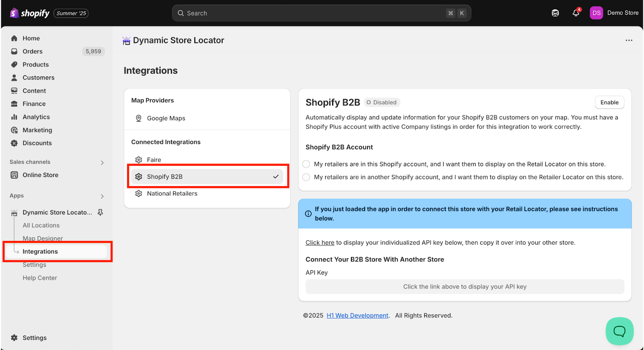Select 'My retailers are in this Shopify account' option
The image size is (644, 350).
(306, 164)
